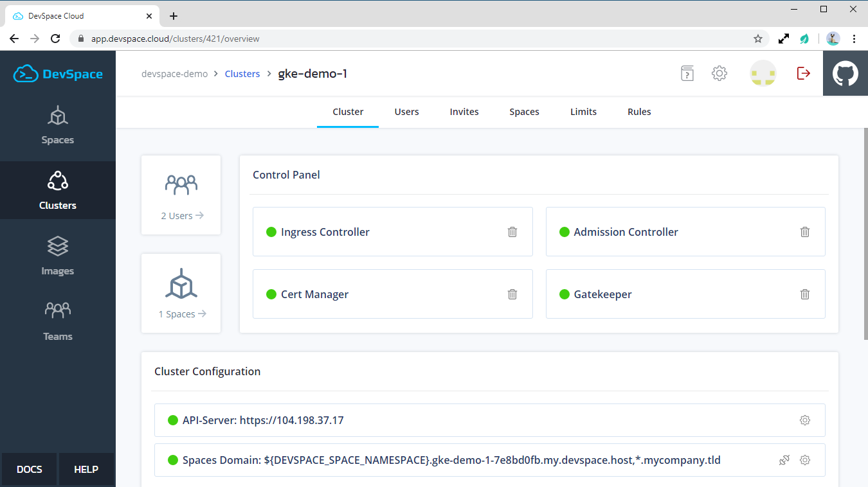Image resolution: width=868 pixels, height=487 pixels.
Task: Delete the Ingress Controller via trash icon
Action: tap(512, 232)
